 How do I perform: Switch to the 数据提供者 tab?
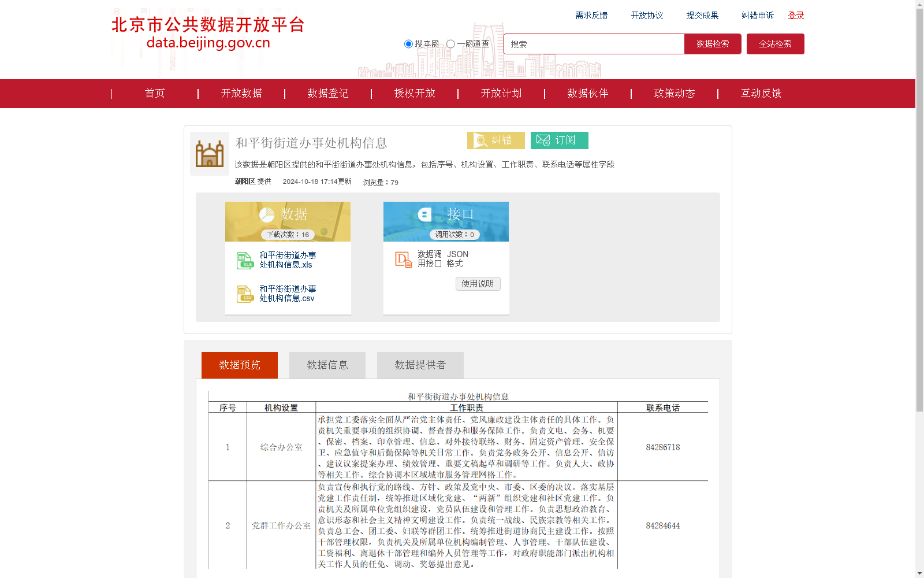tap(420, 365)
